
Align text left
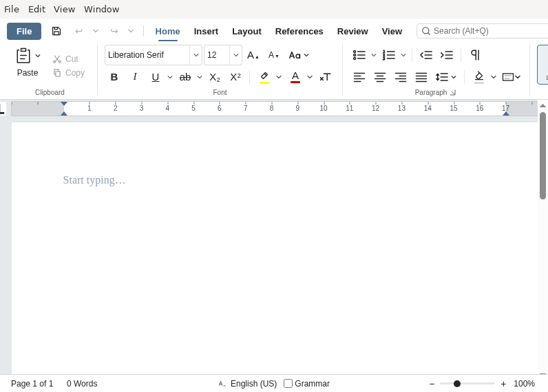(x=359, y=77)
